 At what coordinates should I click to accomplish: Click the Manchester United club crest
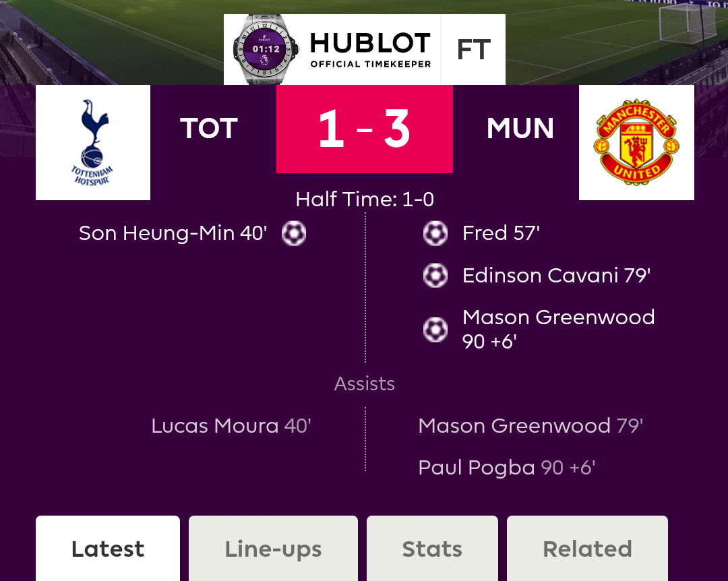tap(636, 143)
